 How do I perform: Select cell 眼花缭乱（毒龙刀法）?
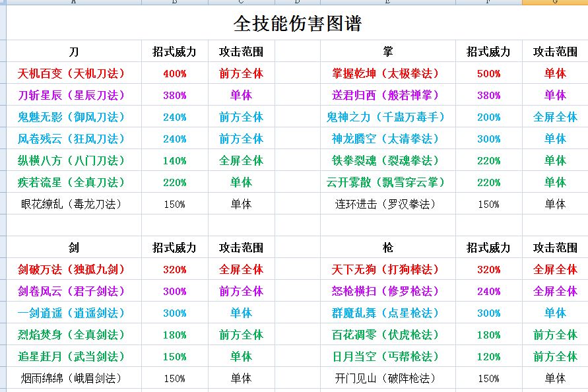[x=74, y=204]
